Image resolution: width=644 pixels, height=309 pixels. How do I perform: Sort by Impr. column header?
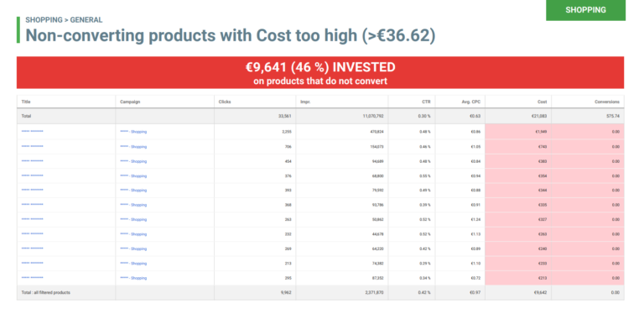point(305,102)
